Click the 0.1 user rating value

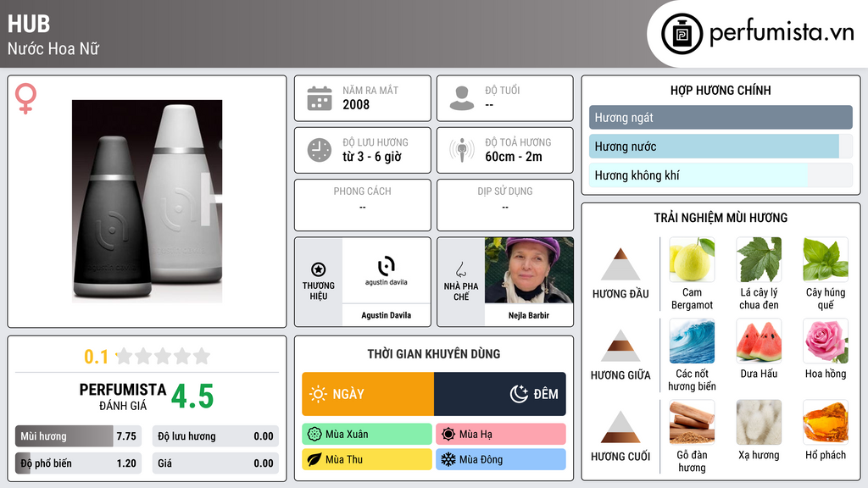pos(97,357)
